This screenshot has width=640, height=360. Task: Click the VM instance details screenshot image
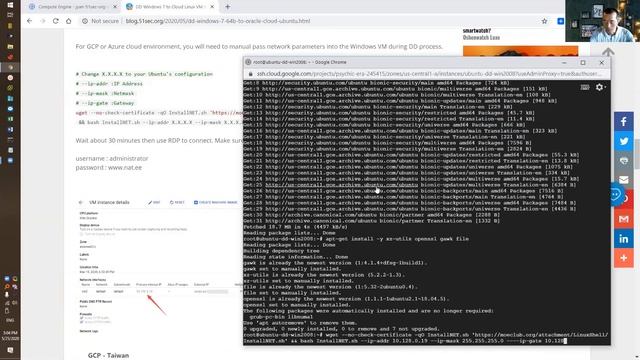click(x=159, y=266)
